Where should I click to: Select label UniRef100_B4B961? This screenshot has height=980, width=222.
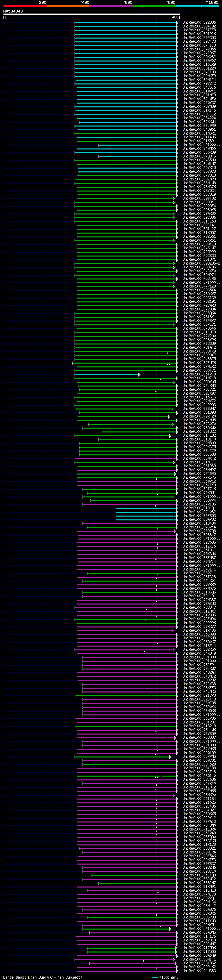coord(199,129)
